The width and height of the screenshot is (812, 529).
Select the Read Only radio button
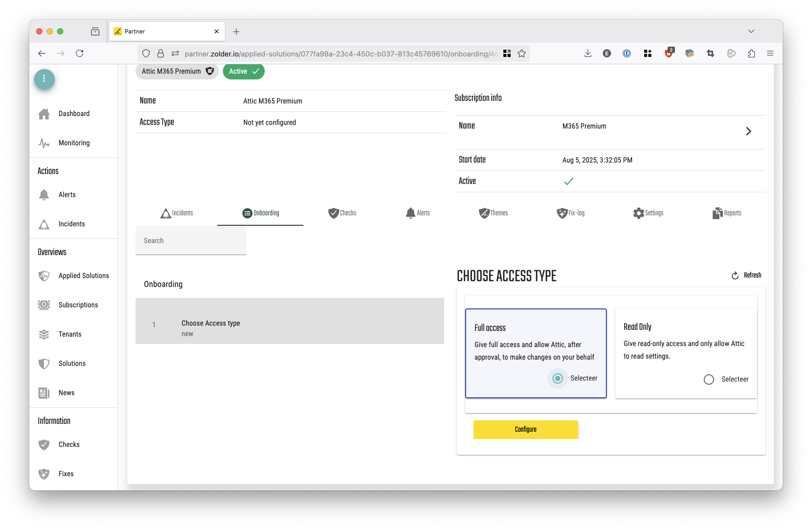[709, 379]
